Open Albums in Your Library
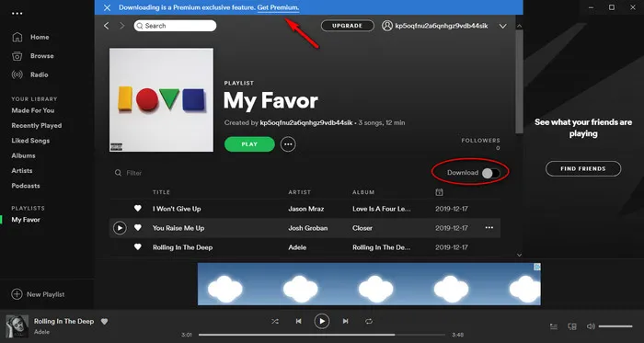Image resolution: width=644 pixels, height=343 pixels. coord(23,155)
